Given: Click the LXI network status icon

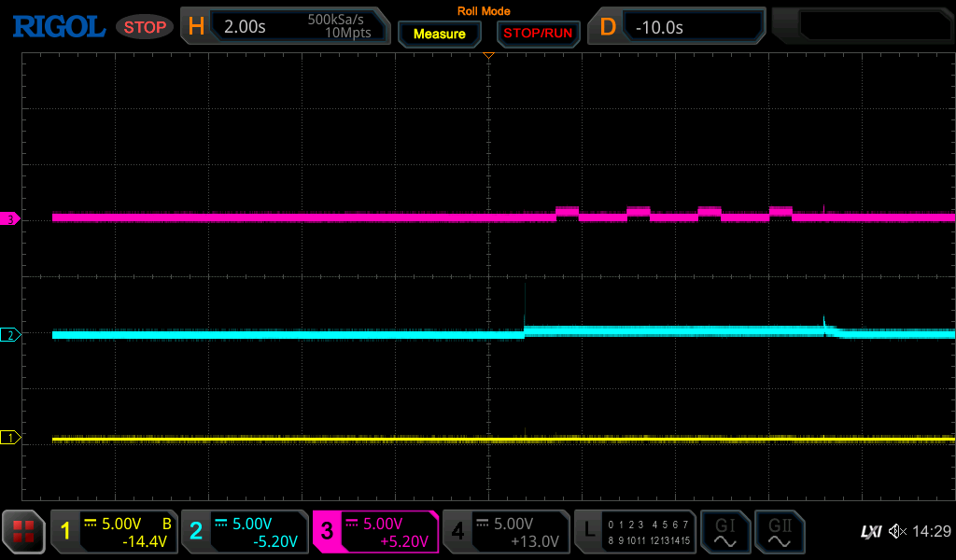Looking at the screenshot, I should (871, 532).
